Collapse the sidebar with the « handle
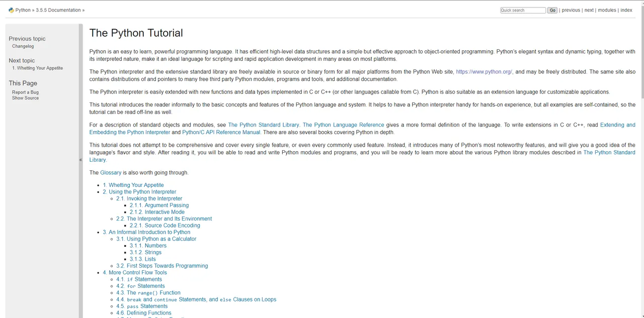Image resolution: width=644 pixels, height=318 pixels. tap(80, 160)
